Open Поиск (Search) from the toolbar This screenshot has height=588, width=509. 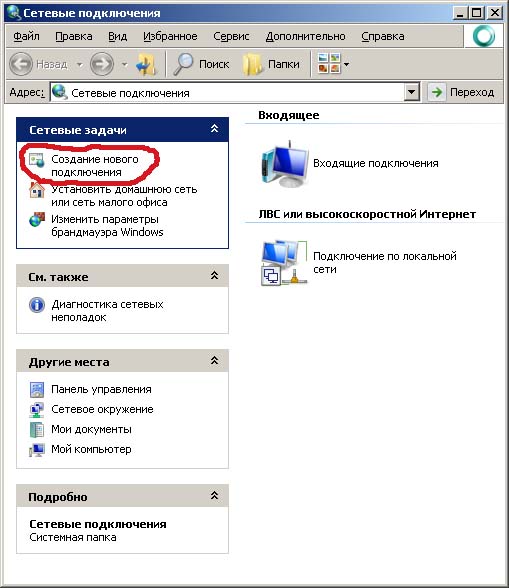pyautogui.click(x=201, y=64)
